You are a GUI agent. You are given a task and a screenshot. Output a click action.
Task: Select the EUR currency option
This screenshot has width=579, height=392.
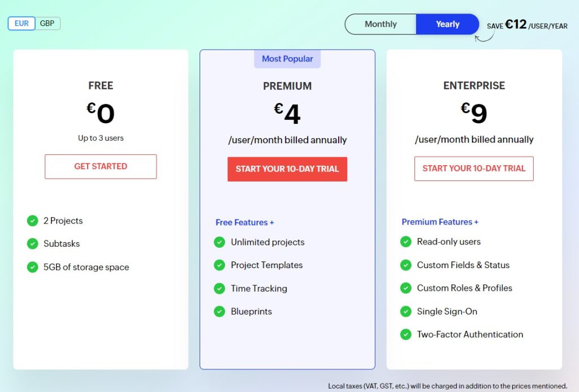click(21, 23)
